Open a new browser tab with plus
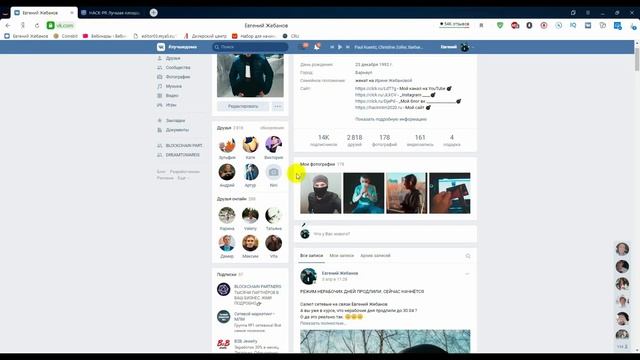The height and width of the screenshot is (360, 640). [x=153, y=13]
